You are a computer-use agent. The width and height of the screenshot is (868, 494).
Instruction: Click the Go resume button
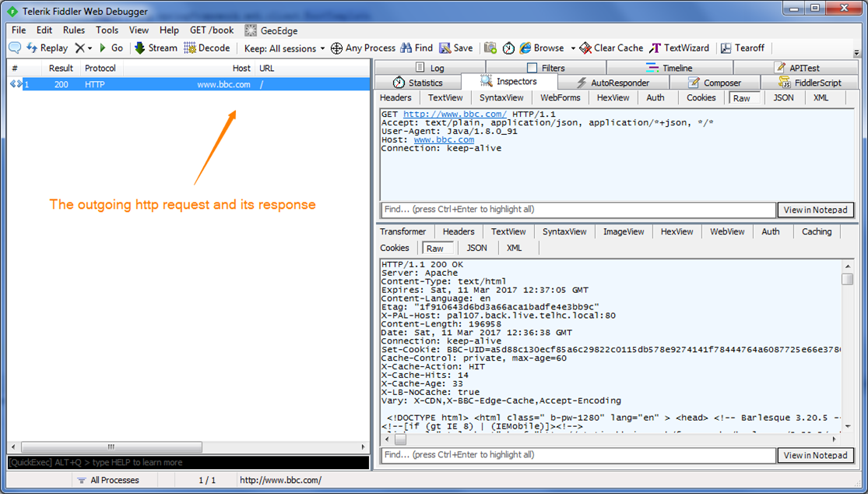click(x=111, y=48)
